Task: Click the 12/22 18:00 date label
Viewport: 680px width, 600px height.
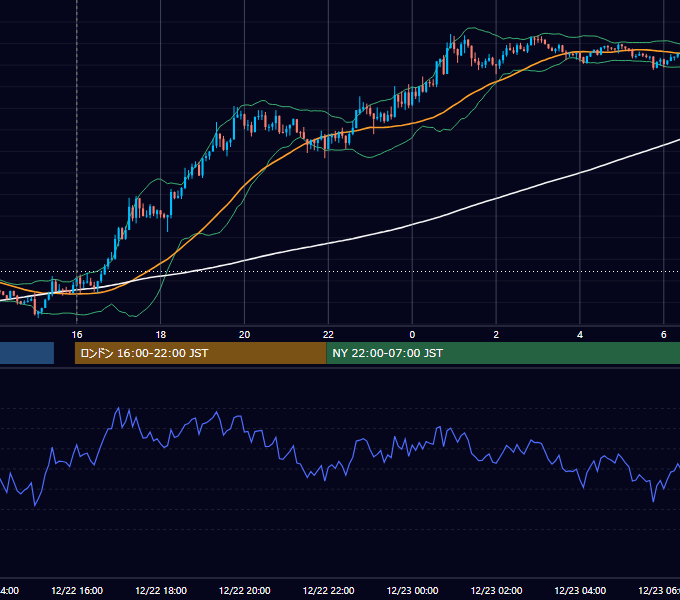Action: coord(161,590)
